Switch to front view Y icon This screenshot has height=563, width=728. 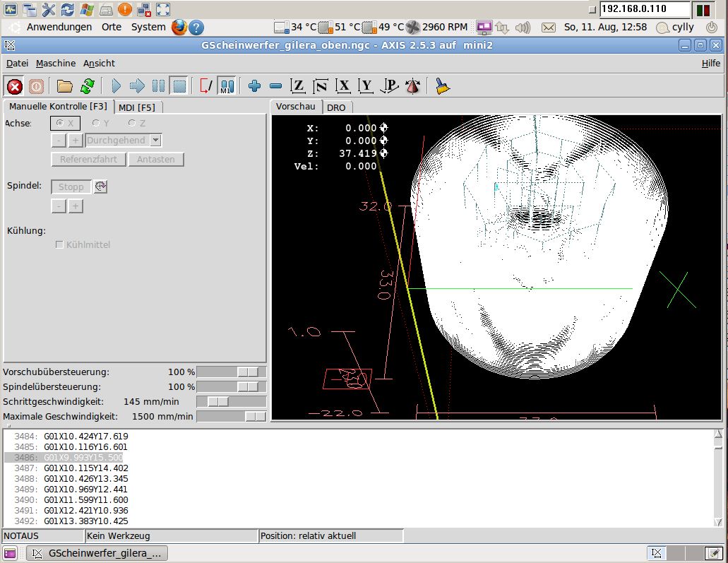tap(366, 86)
